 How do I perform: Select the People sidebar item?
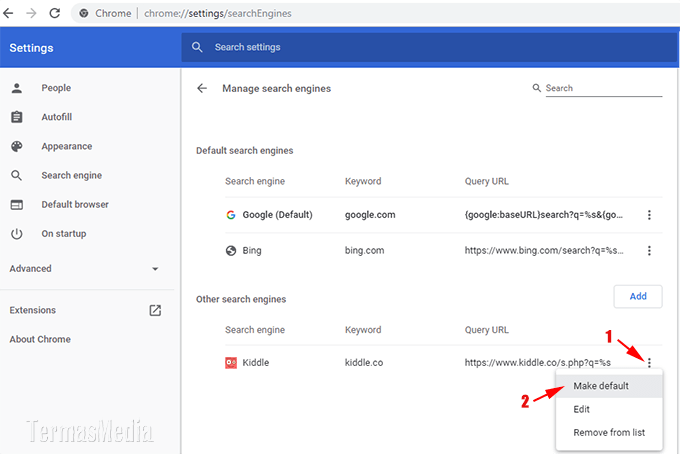click(x=56, y=88)
